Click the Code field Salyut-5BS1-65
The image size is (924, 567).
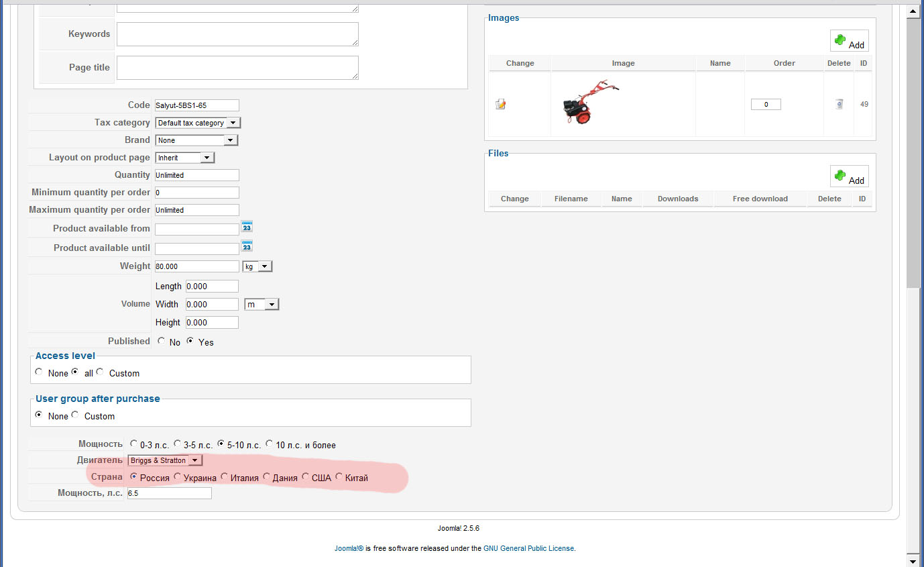(x=197, y=105)
